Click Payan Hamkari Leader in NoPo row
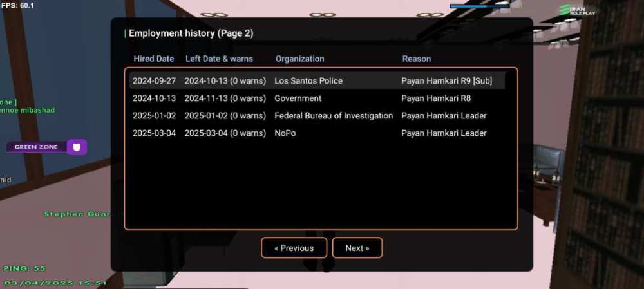This screenshot has height=289, width=644. [x=444, y=133]
